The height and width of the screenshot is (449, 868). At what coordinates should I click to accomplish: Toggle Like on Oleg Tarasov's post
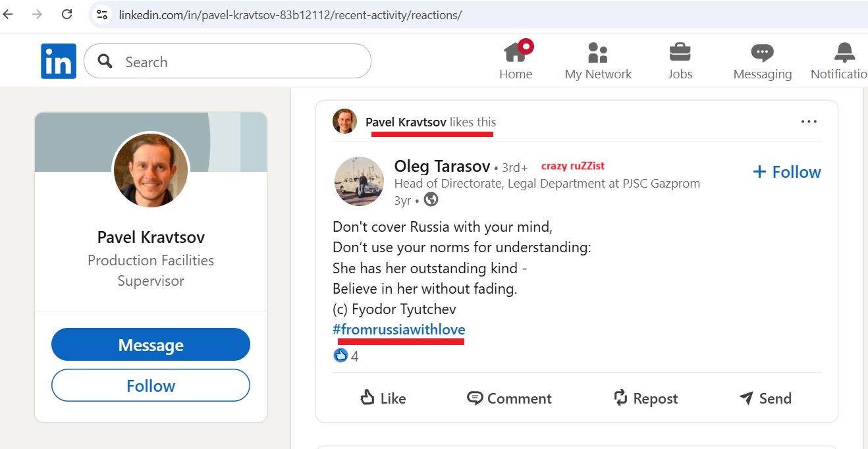click(383, 398)
